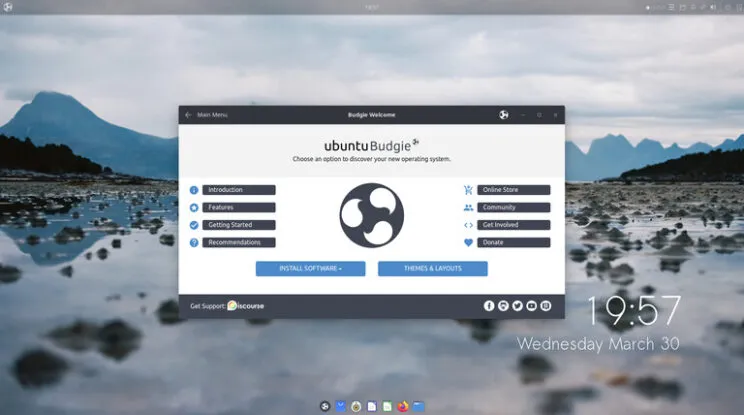Click the heart icon beside Donate
Viewport: 744px width, 415px height.
(x=468, y=242)
